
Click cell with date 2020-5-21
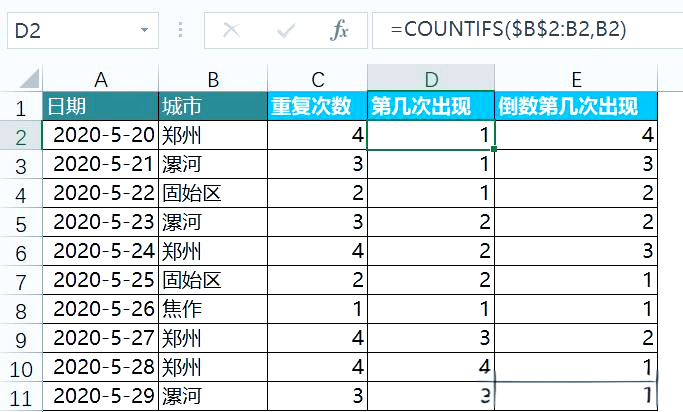click(x=101, y=164)
